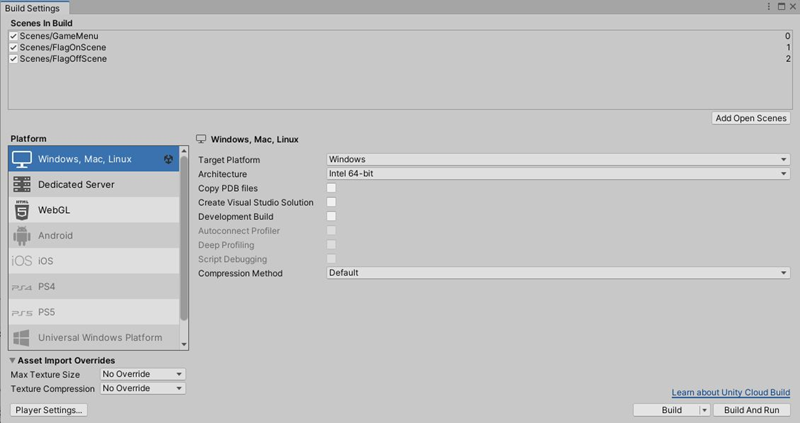Click the Texture Compression label
This screenshot has width=800, height=423.
(53, 389)
